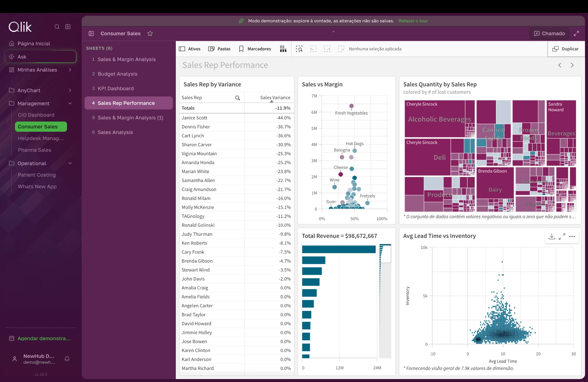Step back in selections icon
Screen dimensions: 588x382
(313, 49)
